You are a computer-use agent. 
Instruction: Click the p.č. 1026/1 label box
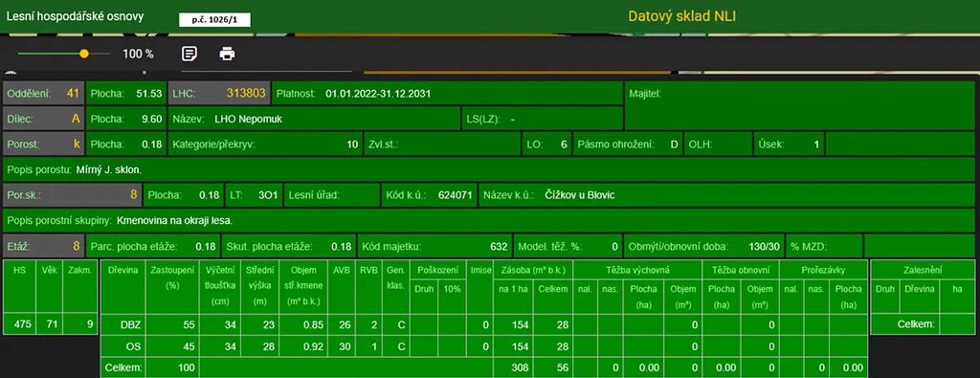tap(214, 20)
